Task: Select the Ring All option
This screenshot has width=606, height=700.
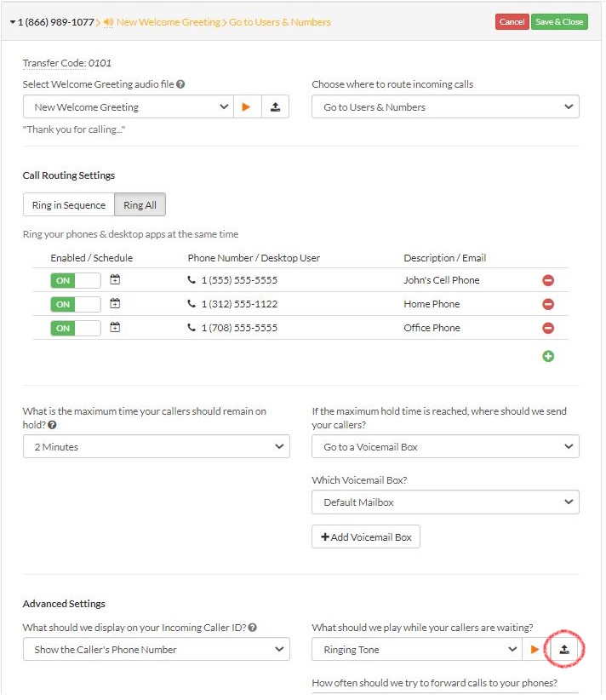Action: 140,205
